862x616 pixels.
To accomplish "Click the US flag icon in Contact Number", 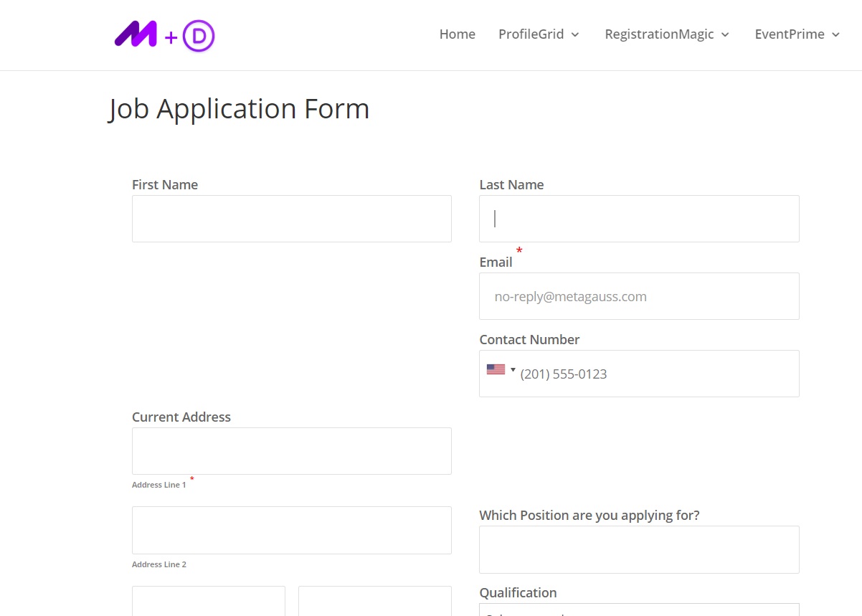I will click(496, 369).
